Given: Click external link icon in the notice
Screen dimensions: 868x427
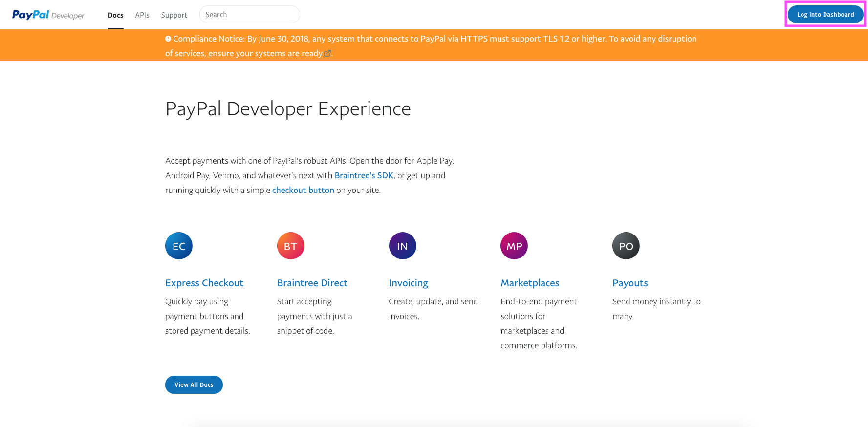Looking at the screenshot, I should pyautogui.click(x=327, y=53).
